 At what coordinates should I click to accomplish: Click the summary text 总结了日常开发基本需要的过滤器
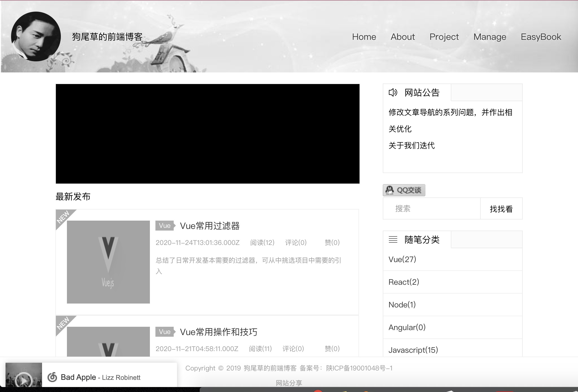[x=248, y=265]
